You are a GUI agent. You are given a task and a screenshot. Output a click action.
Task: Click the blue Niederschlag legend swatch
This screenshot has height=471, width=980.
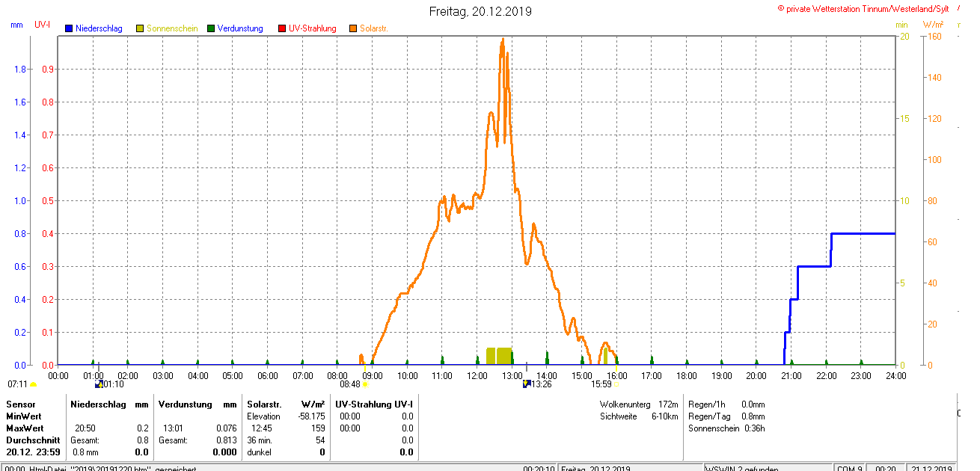69,28
